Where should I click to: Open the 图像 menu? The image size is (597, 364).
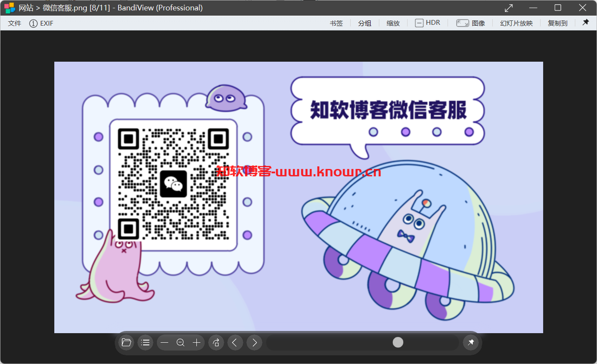[471, 23]
